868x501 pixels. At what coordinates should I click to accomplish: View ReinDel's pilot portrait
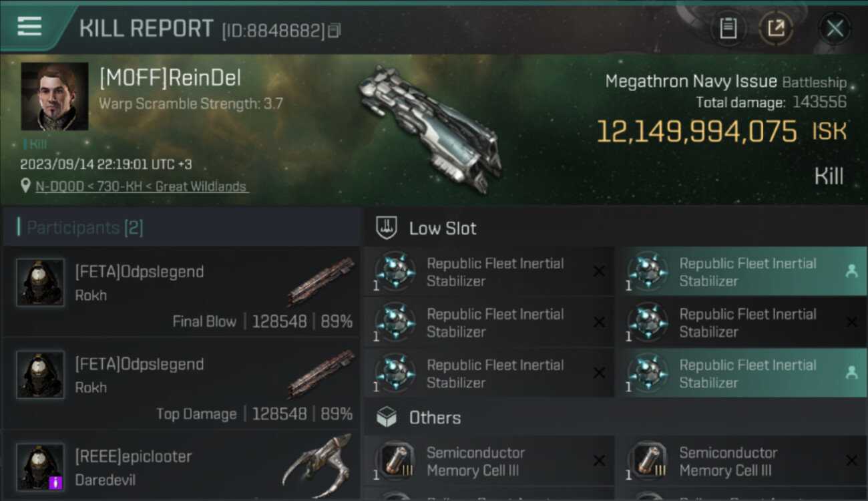[55, 96]
